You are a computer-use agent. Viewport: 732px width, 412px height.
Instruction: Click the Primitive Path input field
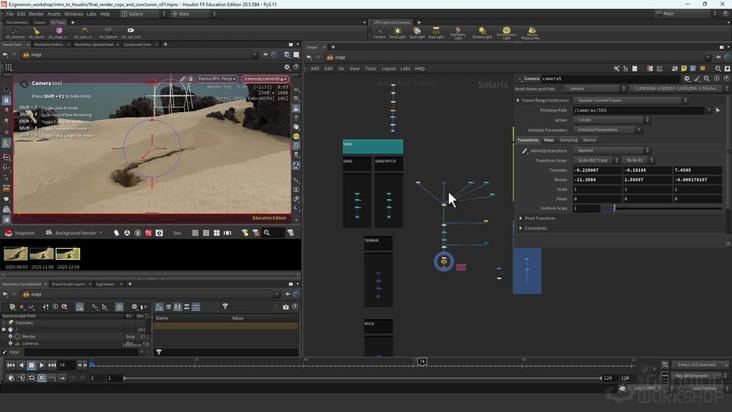tap(640, 110)
